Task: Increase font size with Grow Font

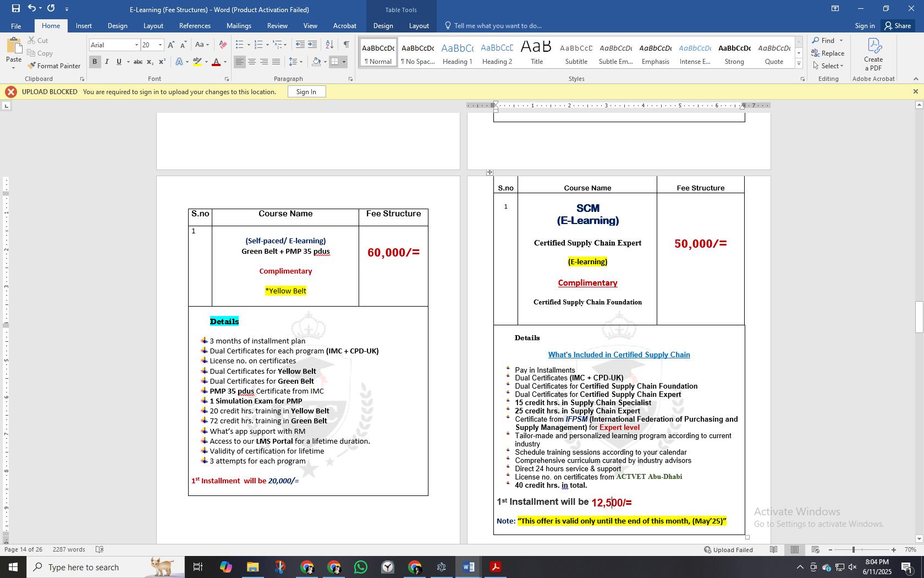Action: pos(171,45)
